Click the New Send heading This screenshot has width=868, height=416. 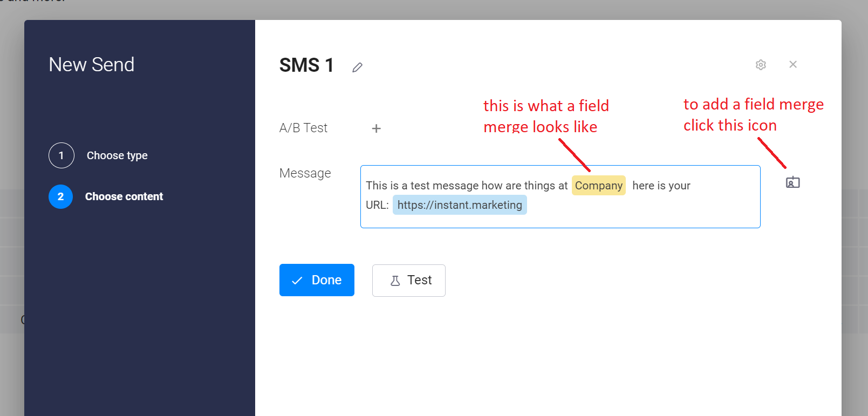92,65
